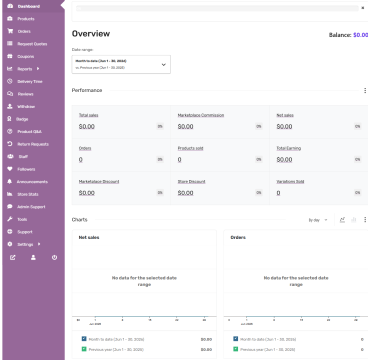Viewport: 368px width, 360px height.
Task: Open the Performance section options menu
Action: 365,91
